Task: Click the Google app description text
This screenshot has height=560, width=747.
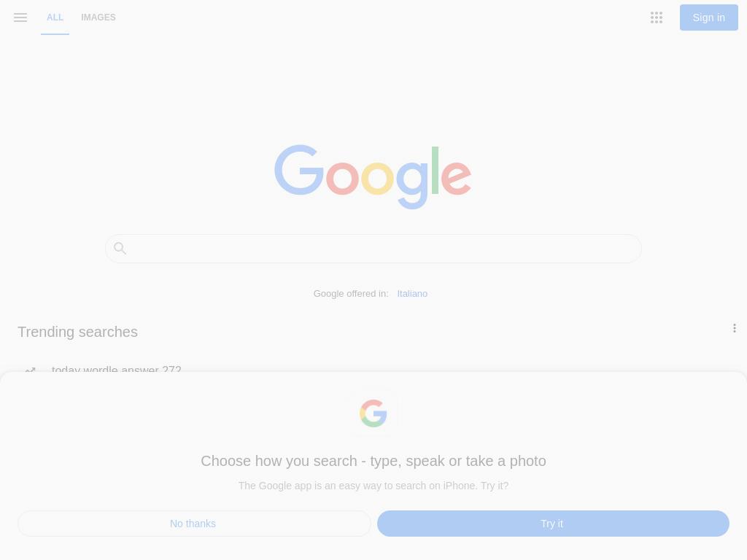Action: [x=373, y=486]
